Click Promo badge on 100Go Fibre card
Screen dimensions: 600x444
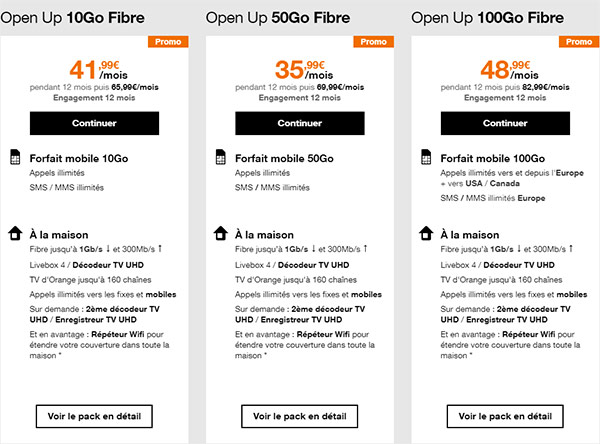point(577,42)
